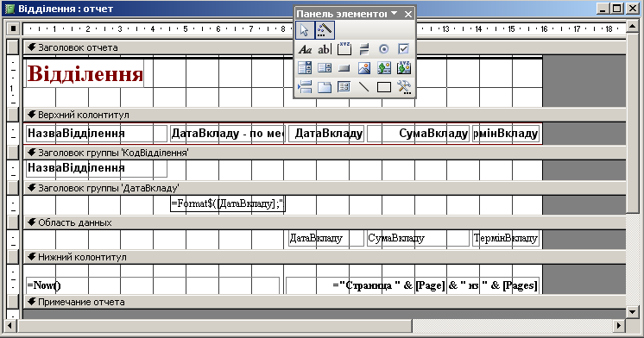Select the Нижний колонтитул section bar
The width and height of the screenshot is (644, 338).
325,257
